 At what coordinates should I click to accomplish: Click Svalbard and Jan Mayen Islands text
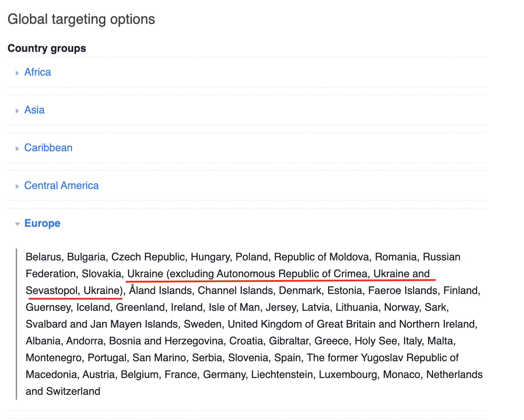(x=102, y=324)
